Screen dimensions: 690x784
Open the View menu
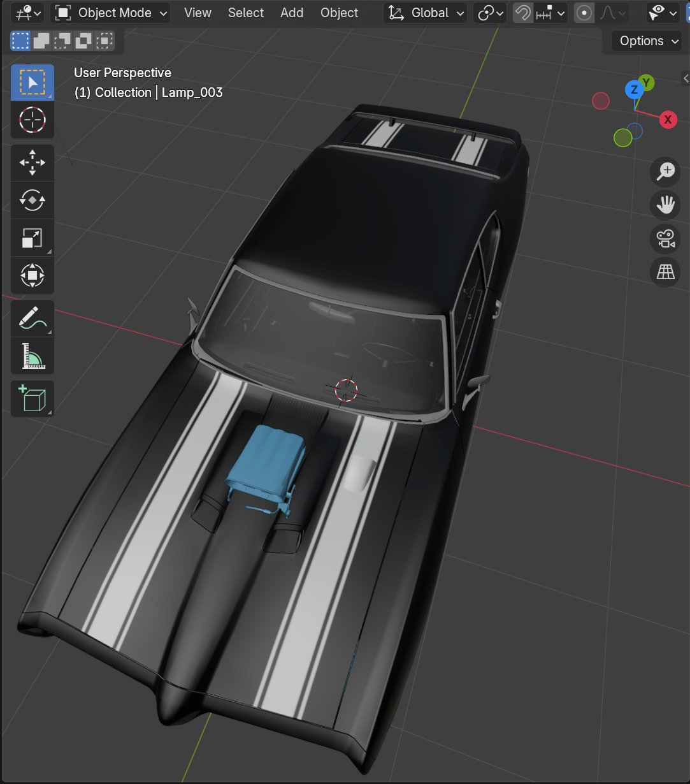point(198,13)
